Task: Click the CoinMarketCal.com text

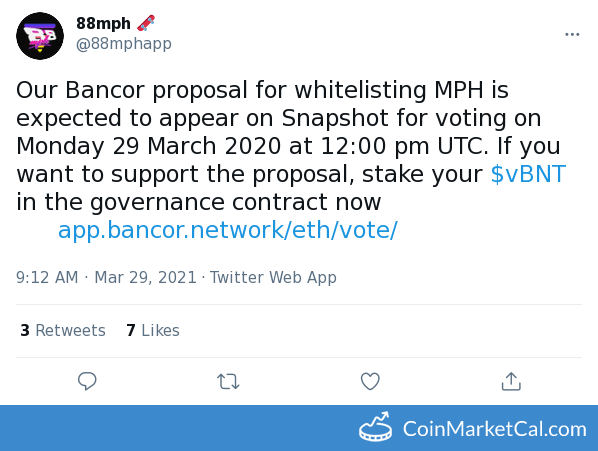Action: pos(495,429)
